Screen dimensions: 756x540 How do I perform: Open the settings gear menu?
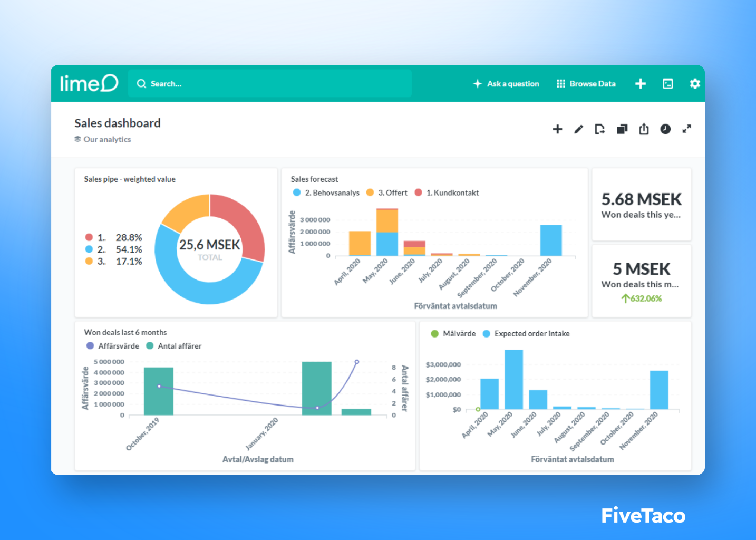coord(695,83)
